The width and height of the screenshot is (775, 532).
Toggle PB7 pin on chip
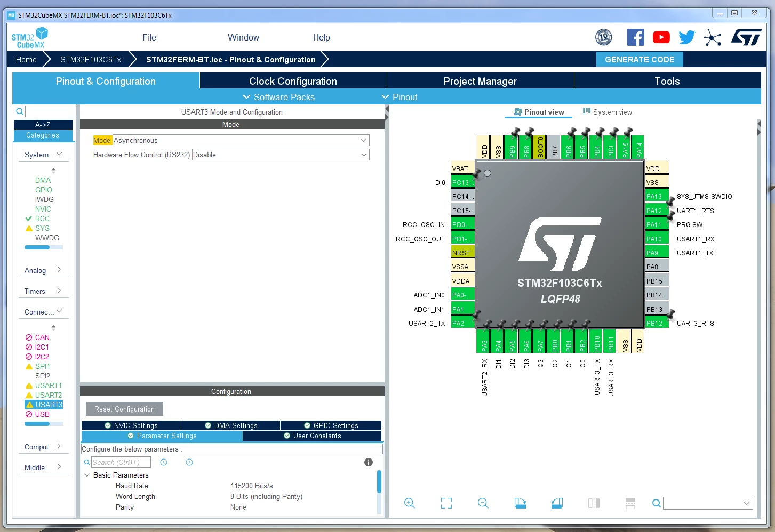click(x=554, y=147)
